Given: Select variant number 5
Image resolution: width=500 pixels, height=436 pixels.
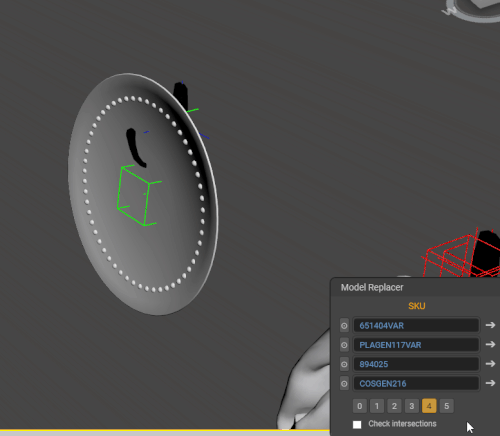Looking at the screenshot, I should pos(447,406).
